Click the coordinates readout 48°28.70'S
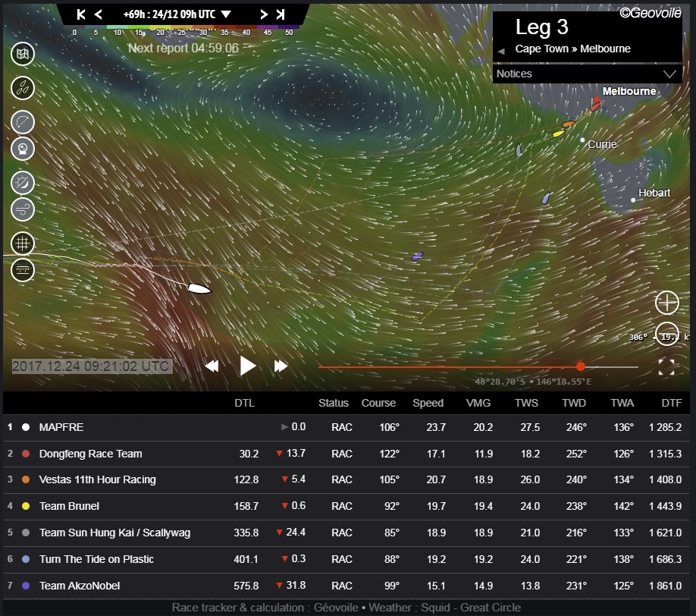The height and width of the screenshot is (616, 696). click(x=533, y=382)
